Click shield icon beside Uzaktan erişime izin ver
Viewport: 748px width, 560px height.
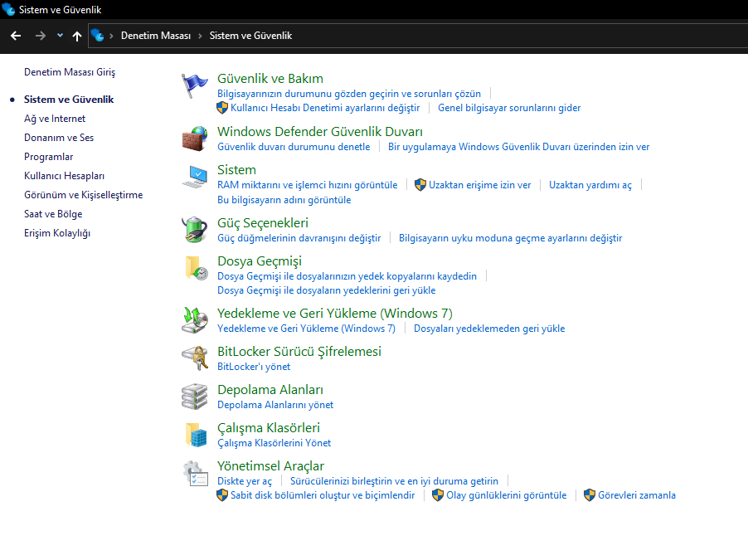click(420, 185)
